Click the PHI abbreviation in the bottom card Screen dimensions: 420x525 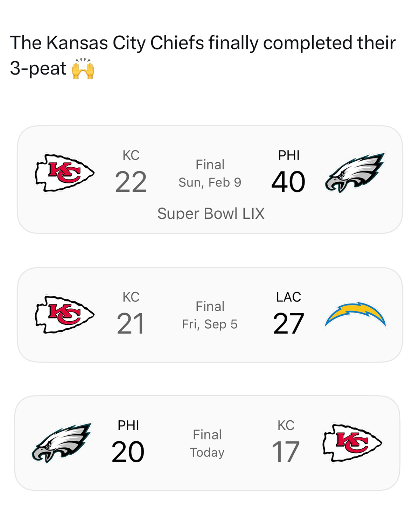128,425
